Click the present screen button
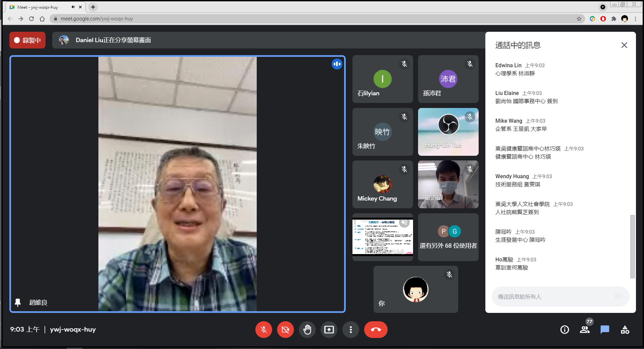The image size is (644, 349). point(329,330)
